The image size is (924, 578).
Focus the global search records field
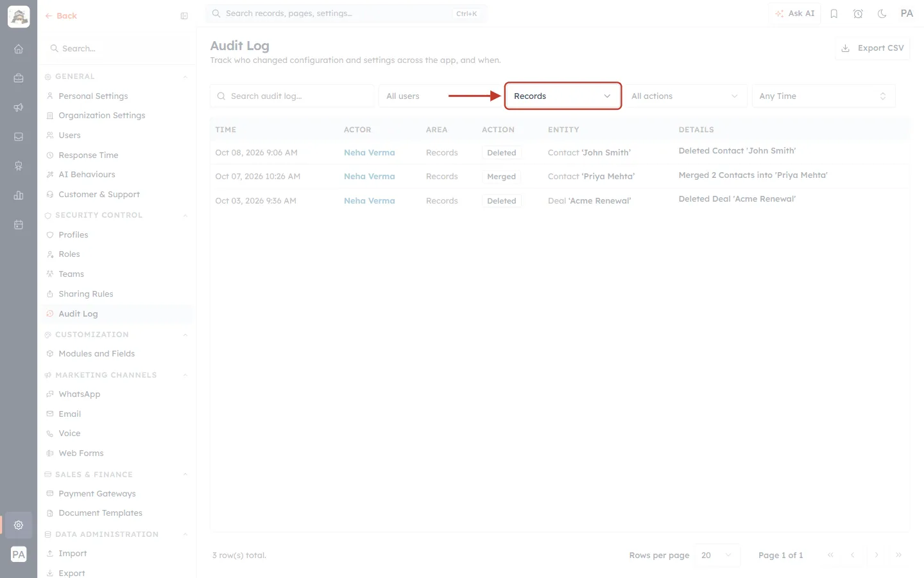[346, 13]
